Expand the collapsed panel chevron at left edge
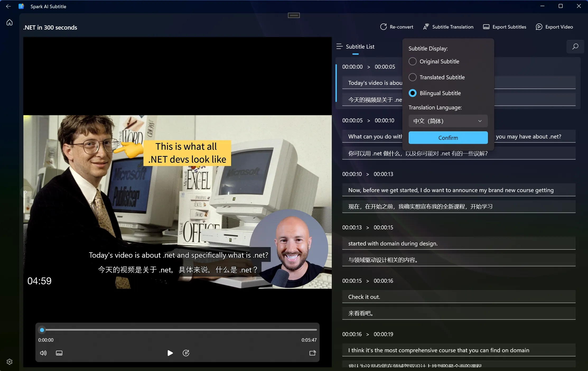Image resolution: width=588 pixels, height=371 pixels. (x=26, y=192)
